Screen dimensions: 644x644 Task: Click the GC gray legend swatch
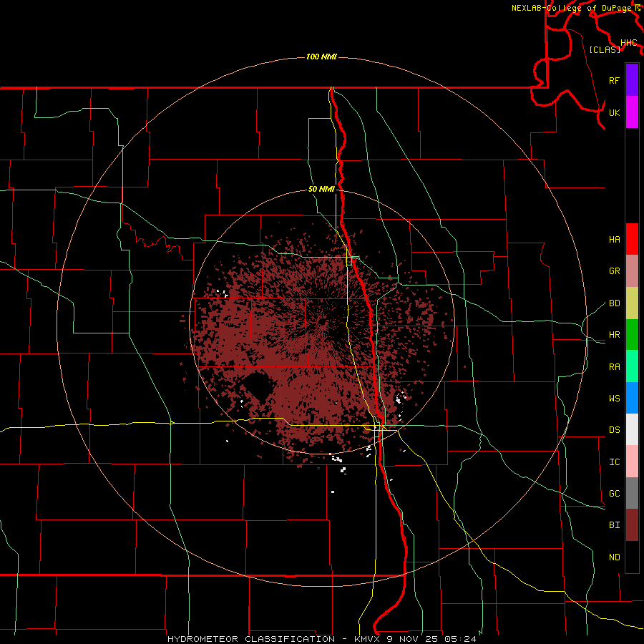click(x=632, y=493)
